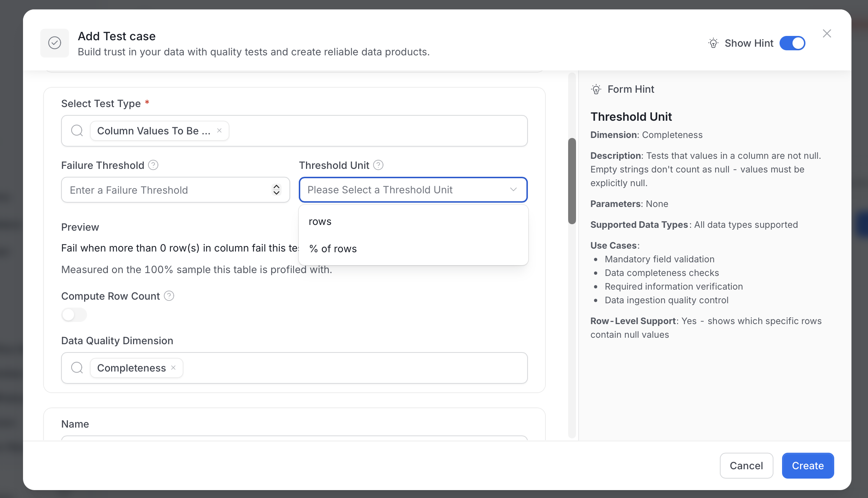Click 'Supported Data Types' hint line

point(694,225)
